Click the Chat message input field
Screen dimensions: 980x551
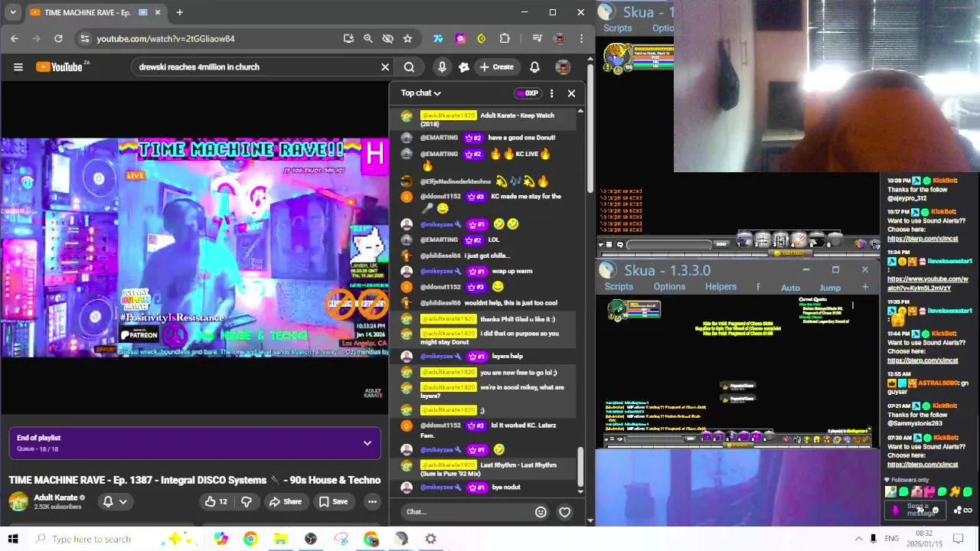point(467,512)
